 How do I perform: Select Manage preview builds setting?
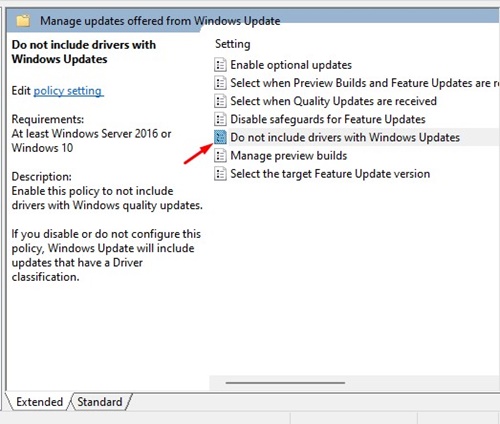(289, 155)
